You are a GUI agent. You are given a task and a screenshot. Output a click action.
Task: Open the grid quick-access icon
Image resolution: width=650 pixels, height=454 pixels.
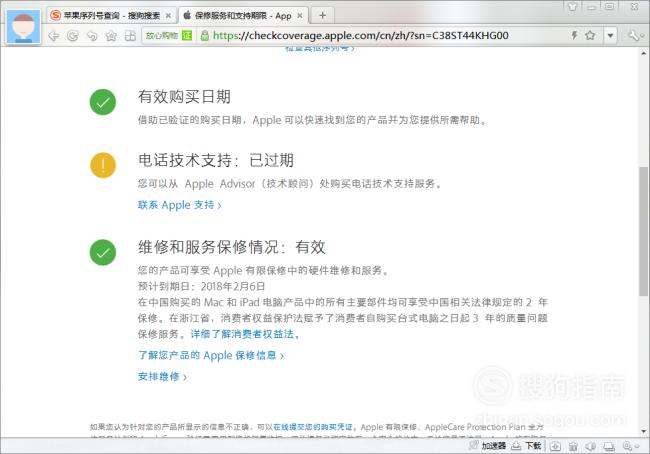click(130, 36)
